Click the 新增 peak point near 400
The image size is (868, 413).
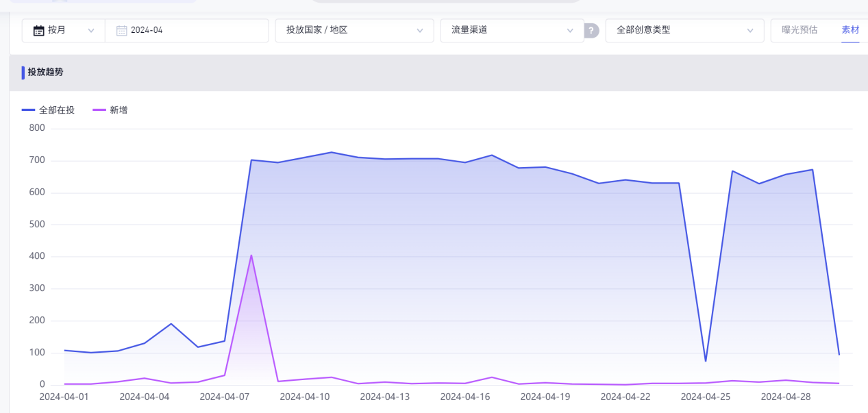click(x=251, y=255)
